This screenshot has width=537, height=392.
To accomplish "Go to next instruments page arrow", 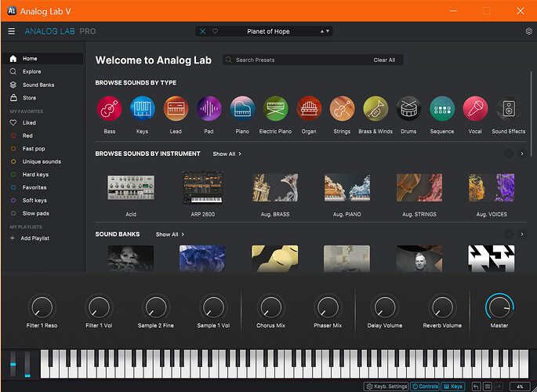I will pos(522,154).
